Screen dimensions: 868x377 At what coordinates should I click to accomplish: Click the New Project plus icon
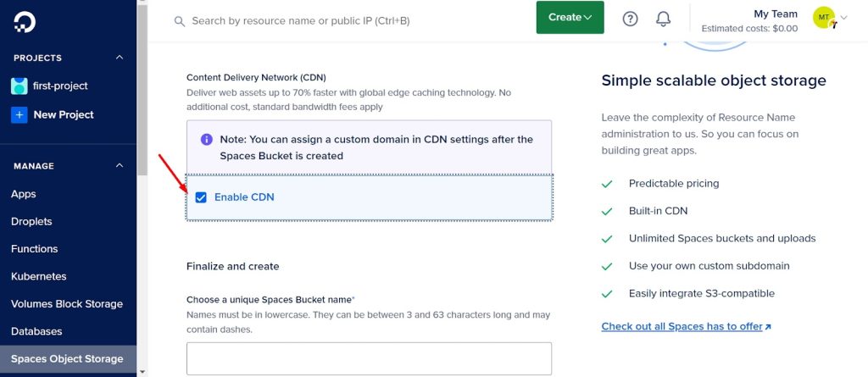tap(19, 114)
